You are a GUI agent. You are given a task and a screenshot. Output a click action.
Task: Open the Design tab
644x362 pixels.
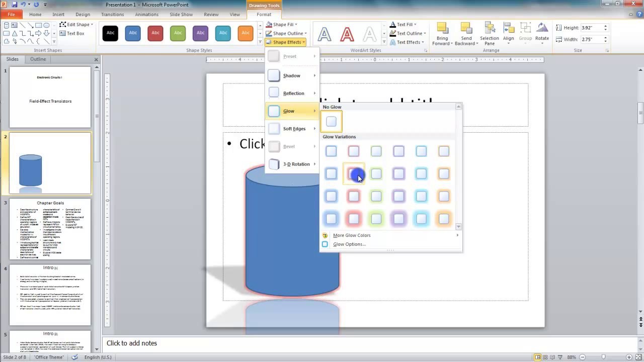click(x=83, y=15)
